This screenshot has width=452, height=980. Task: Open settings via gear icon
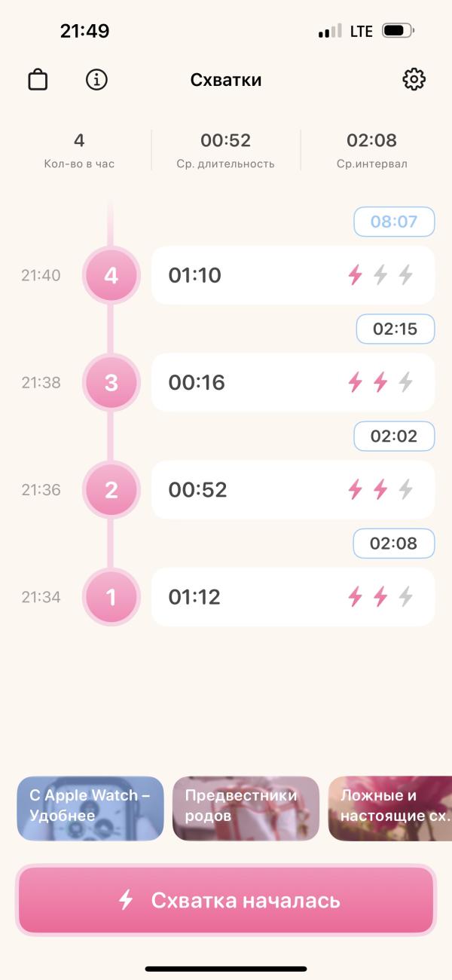coord(414,79)
